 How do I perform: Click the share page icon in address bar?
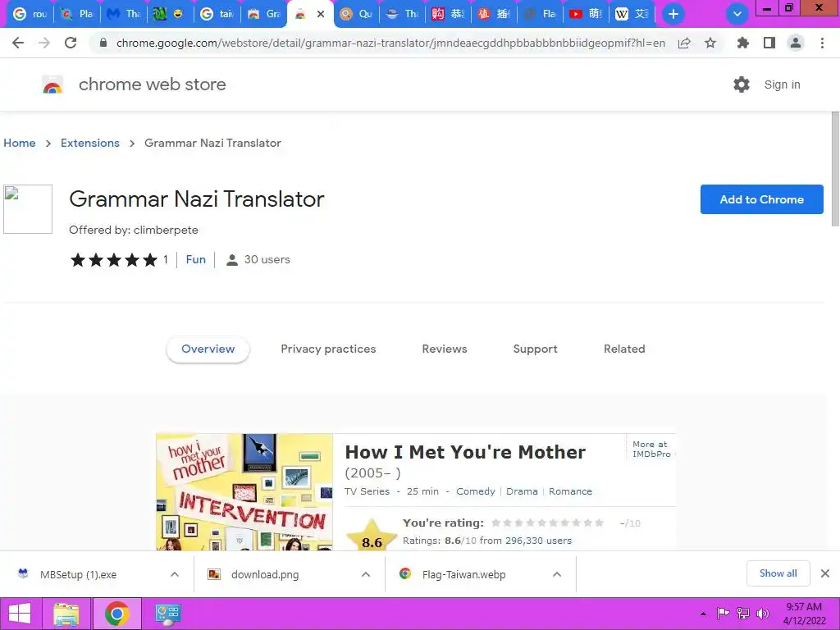pyautogui.click(x=684, y=43)
